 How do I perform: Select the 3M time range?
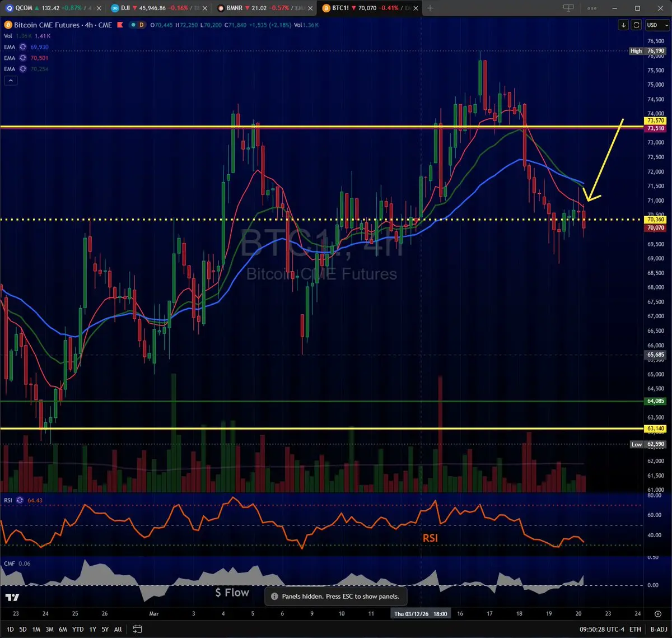(49, 630)
